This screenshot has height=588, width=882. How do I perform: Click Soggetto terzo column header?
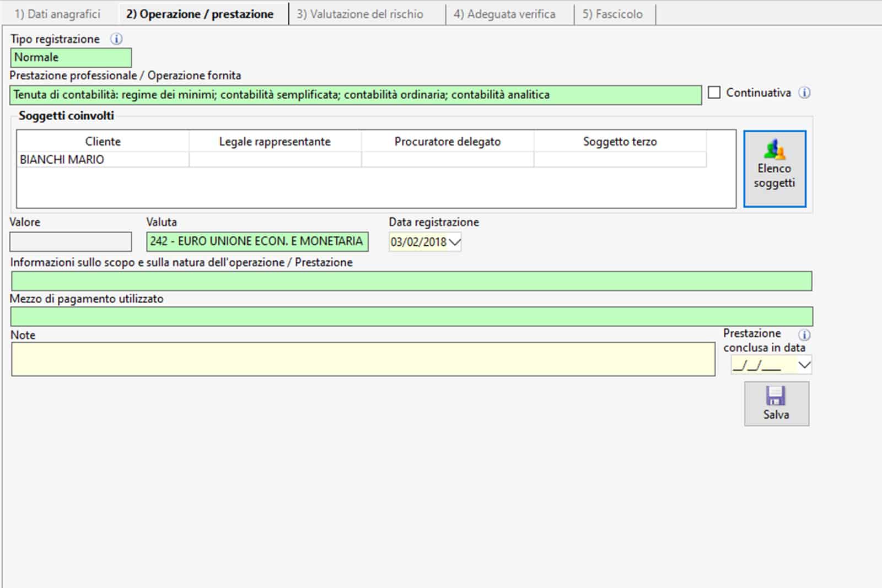[620, 142]
